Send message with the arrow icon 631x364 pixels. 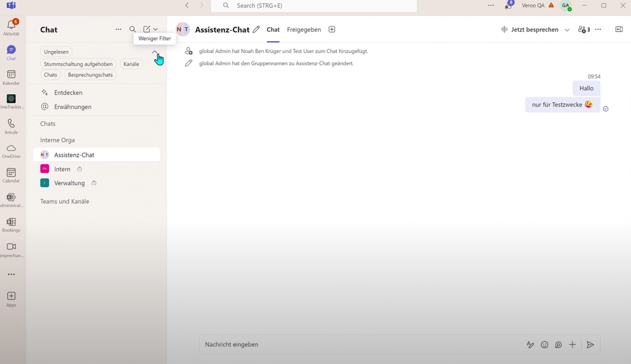coord(590,345)
